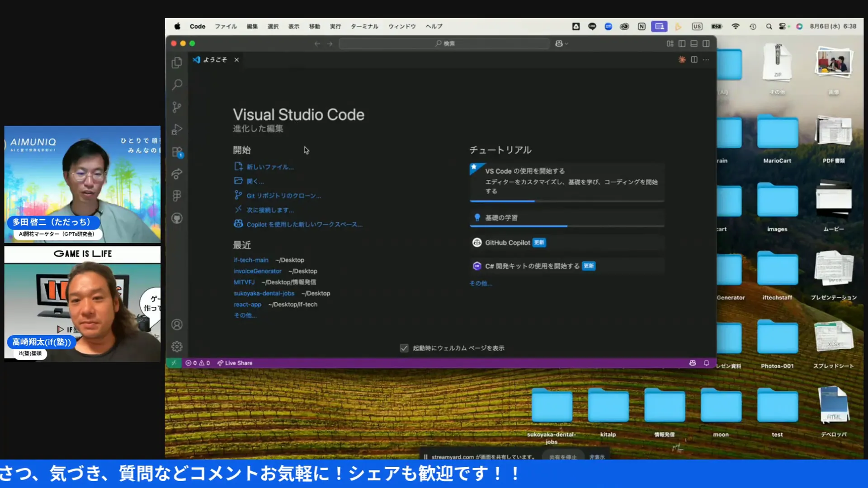This screenshot has height=488, width=868.
Task: Close the ようこそ tab
Action: tap(236, 60)
